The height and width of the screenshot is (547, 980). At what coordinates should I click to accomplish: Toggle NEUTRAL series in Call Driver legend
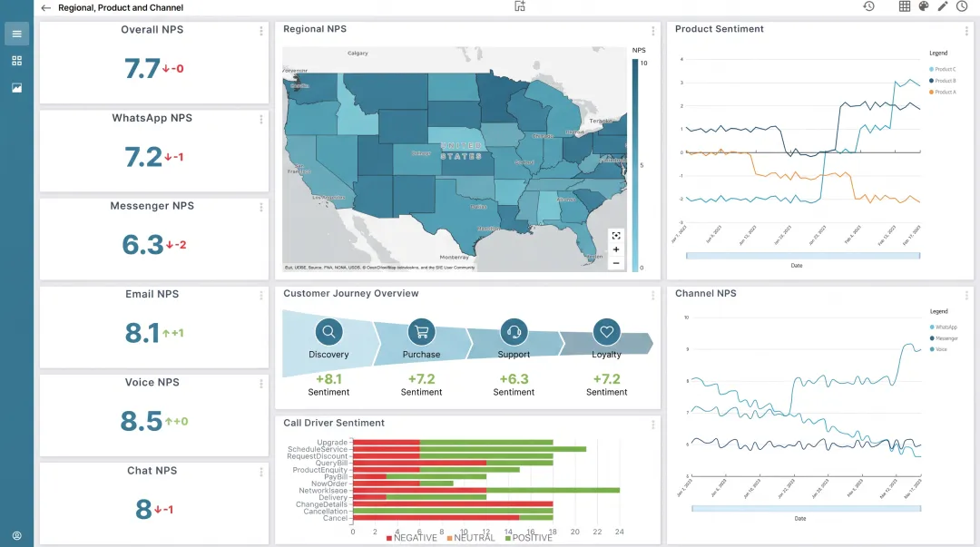point(471,538)
